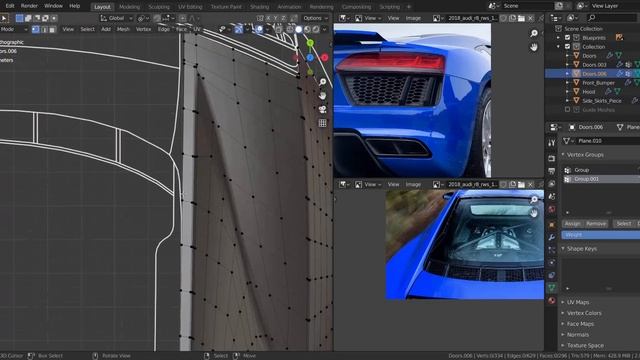This screenshot has width=640, height=360.
Task: Open the Render menu
Action: click(29, 6)
